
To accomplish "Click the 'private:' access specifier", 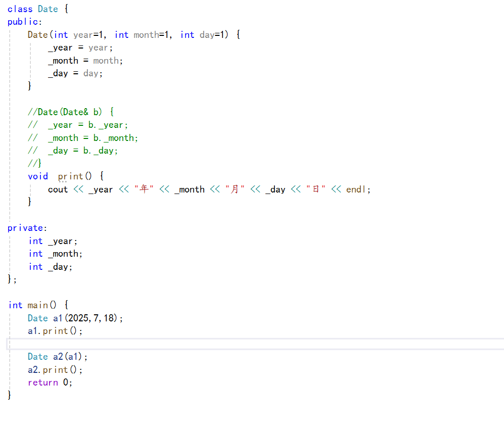I will point(27,228).
